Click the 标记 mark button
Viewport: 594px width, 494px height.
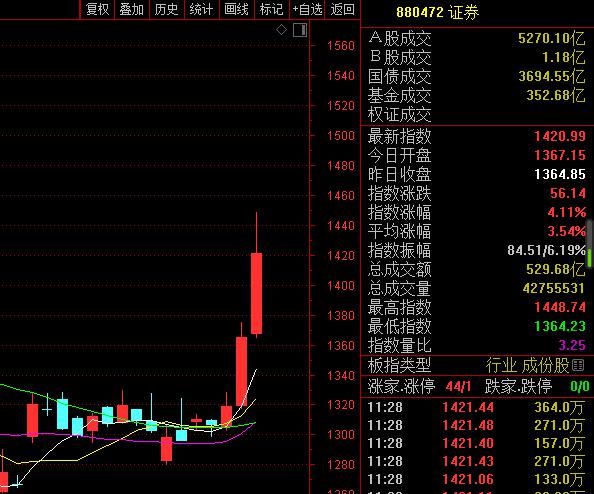coord(271,9)
